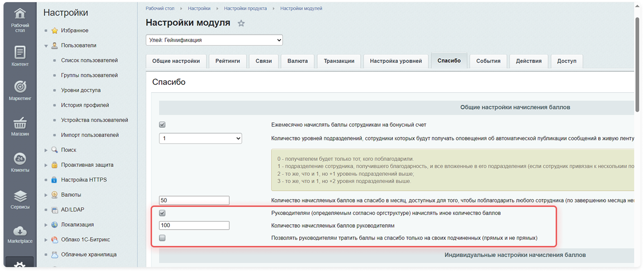Viewport: 644px width, 272px height.
Task: Toggle different points for managers checkbox
Action: [x=162, y=213]
